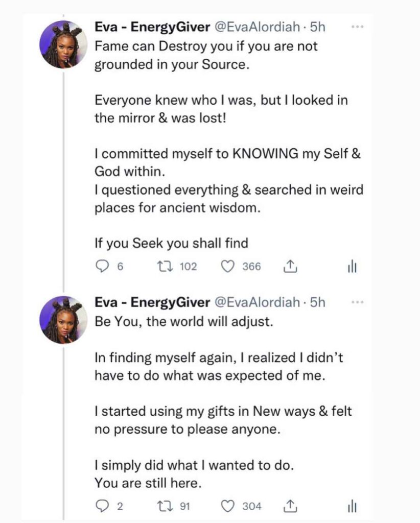This screenshot has width=420, height=523.
Task: Click the first tweet's "Eva - EnergyGiver" name
Action: pyautogui.click(x=152, y=28)
